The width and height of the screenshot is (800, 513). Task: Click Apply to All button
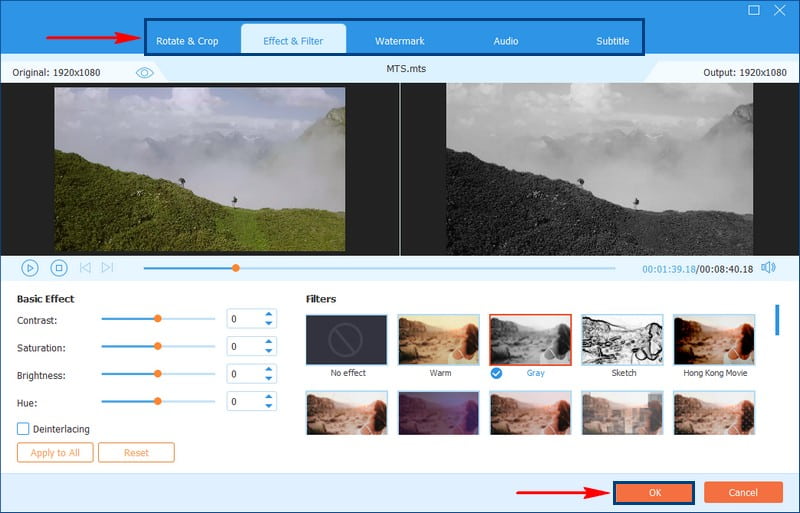(x=55, y=453)
